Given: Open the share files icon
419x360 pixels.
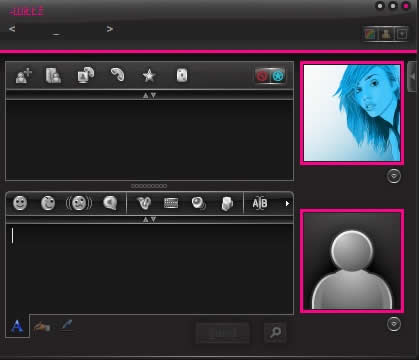Looking at the screenshot, I should (53, 75).
